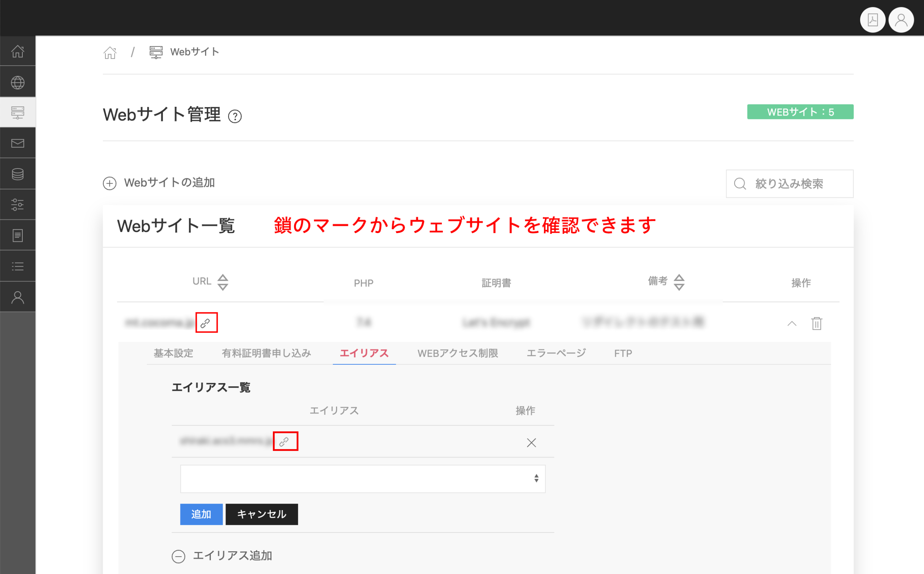Delete the website with the trash icon
Screen dimensions: 924x574
click(816, 323)
